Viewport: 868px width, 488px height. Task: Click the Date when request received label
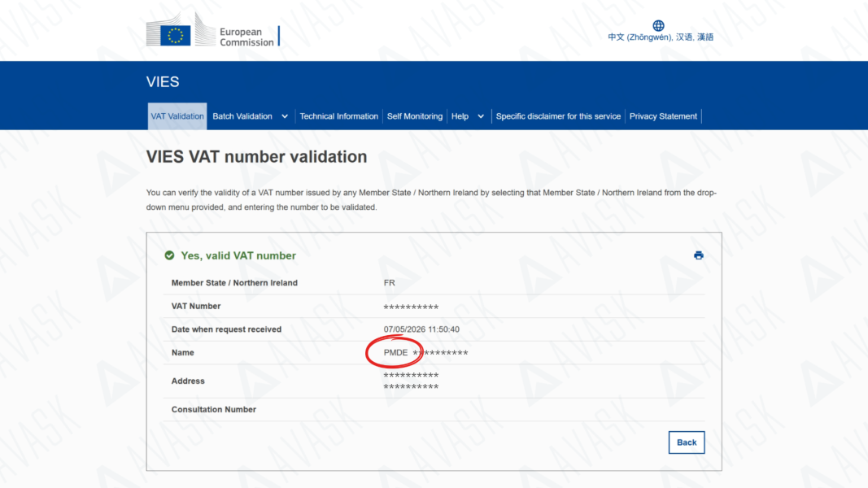(226, 329)
